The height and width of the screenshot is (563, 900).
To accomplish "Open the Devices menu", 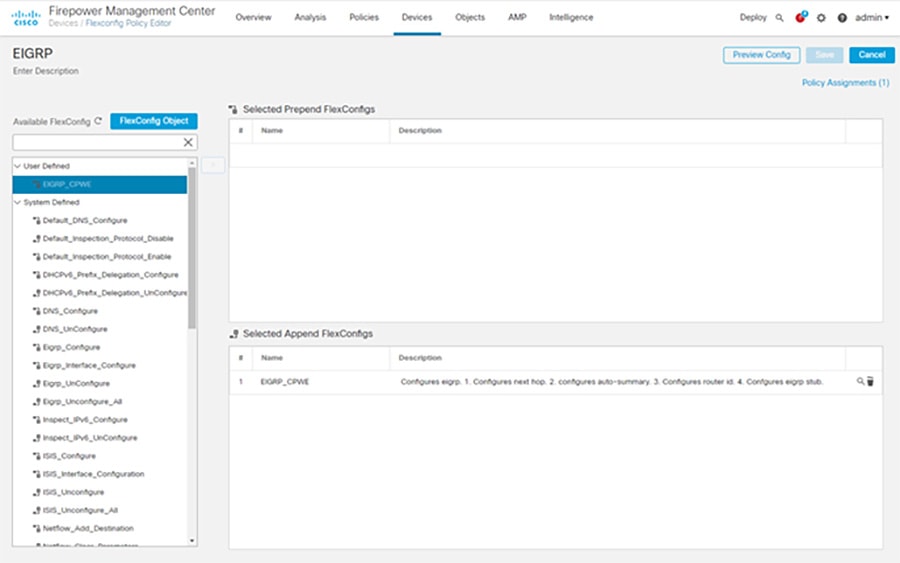I will click(417, 17).
